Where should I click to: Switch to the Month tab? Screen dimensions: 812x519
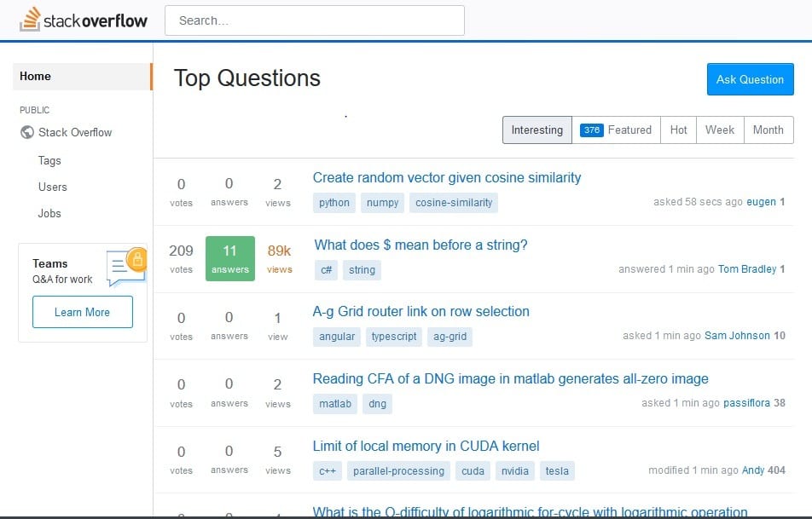coord(767,130)
